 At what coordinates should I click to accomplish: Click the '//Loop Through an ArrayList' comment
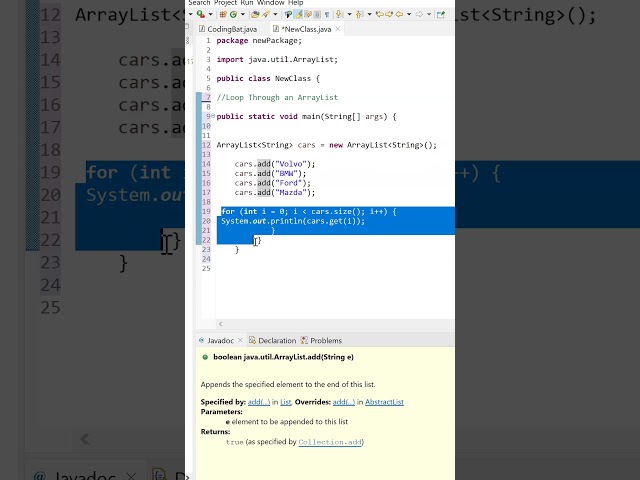point(277,98)
